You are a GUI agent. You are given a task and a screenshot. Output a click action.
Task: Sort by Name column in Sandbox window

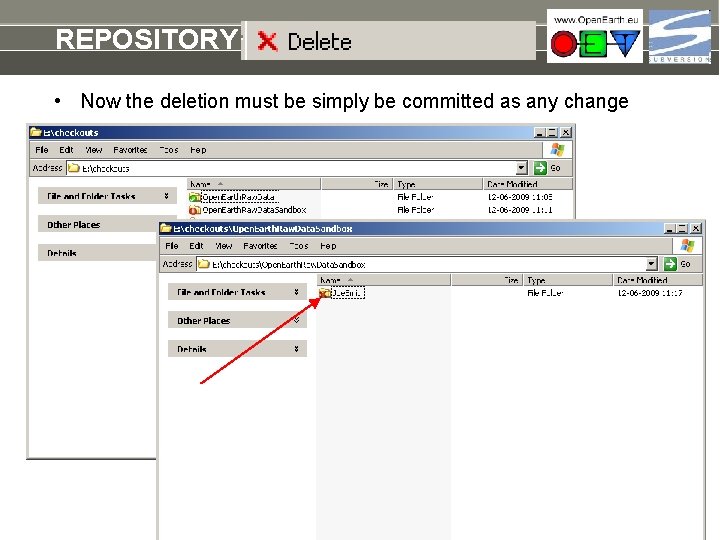click(x=384, y=280)
